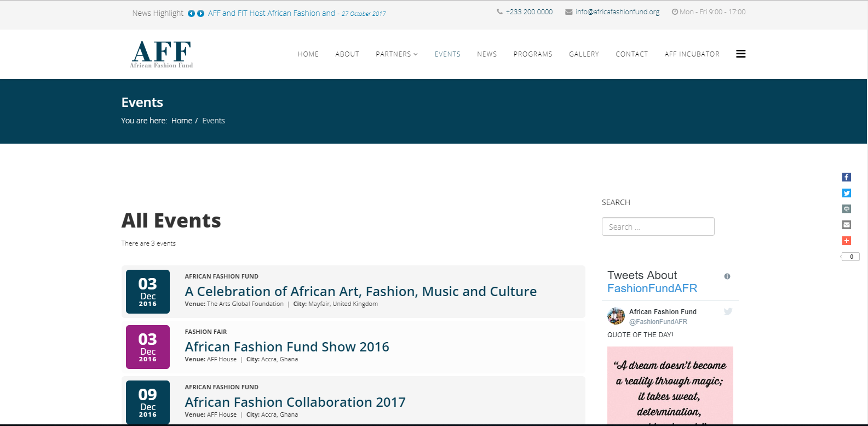This screenshot has width=868, height=426.
Task: Go to Programs page
Action: click(533, 54)
